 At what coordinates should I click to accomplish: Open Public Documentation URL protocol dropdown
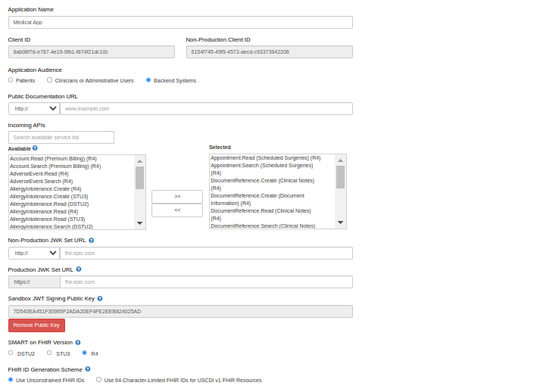(34, 108)
